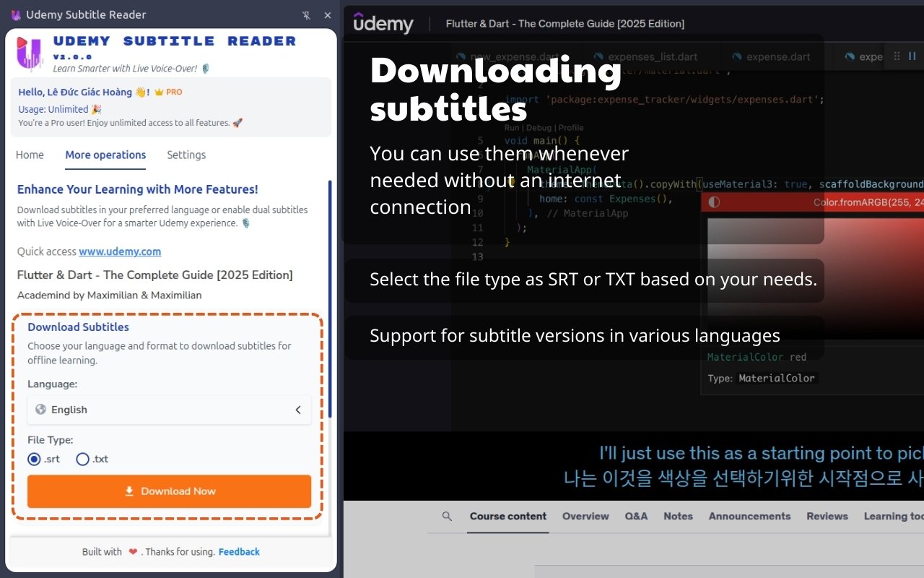Open the Language dropdown showing English
Image resolution: width=924 pixels, height=578 pixels.
[170, 410]
